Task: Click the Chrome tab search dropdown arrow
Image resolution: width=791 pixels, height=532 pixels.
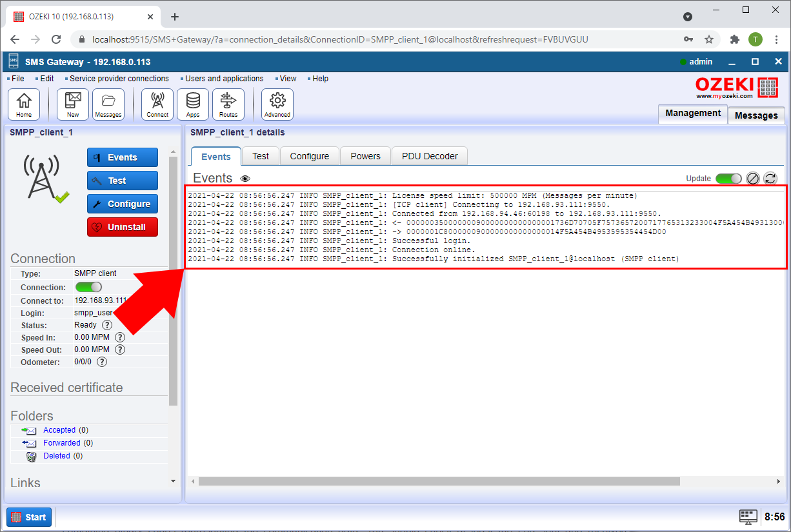Action: pyautogui.click(x=688, y=17)
